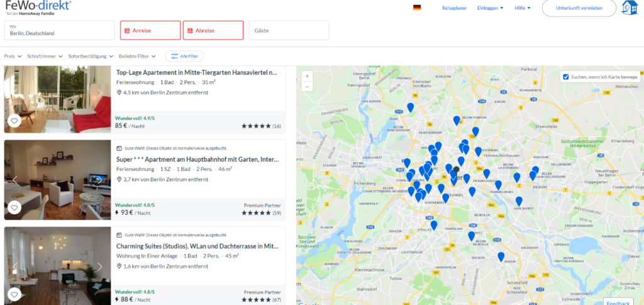This screenshot has height=305, width=644.
Task: Toggle 'Suchen, wenn ich Karte bewege' checkbox
Action: coord(566,77)
